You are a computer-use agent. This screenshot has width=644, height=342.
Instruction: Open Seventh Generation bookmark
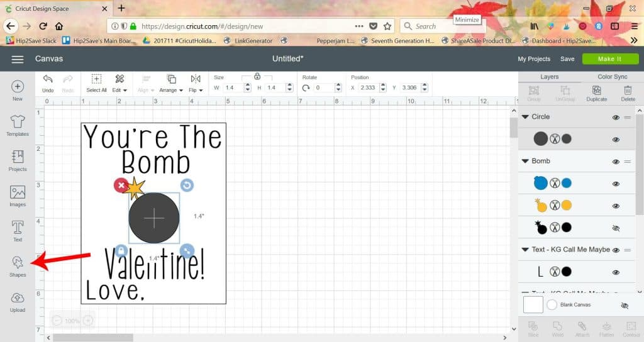(x=397, y=41)
